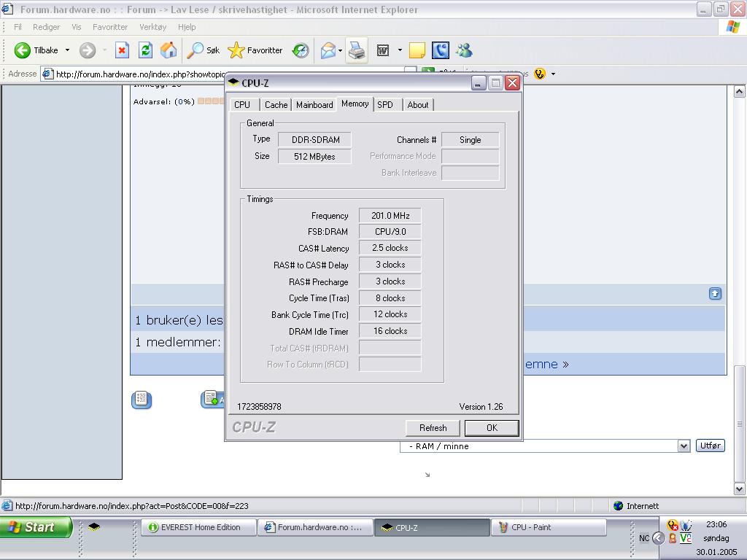Open the Vis menu

76,27
